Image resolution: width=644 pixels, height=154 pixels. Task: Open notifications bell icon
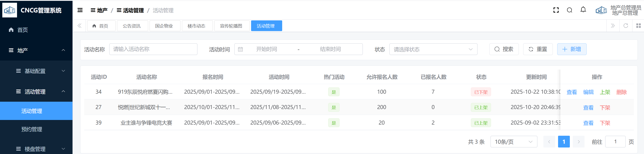point(583,10)
